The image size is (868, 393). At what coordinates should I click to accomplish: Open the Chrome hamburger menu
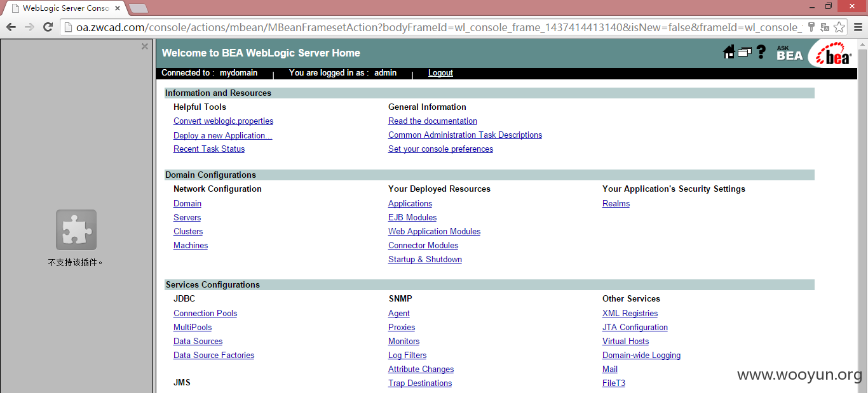858,27
